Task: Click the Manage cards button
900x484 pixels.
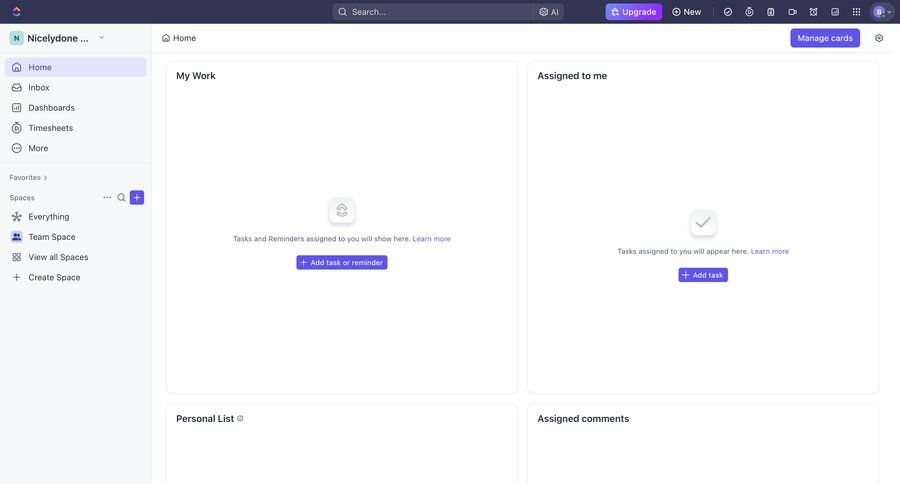Action: (824, 38)
